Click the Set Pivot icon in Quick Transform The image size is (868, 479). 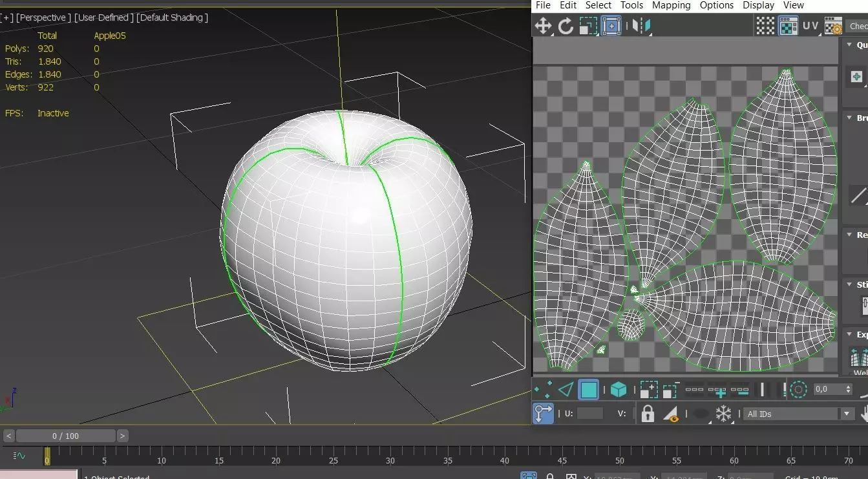click(x=857, y=77)
